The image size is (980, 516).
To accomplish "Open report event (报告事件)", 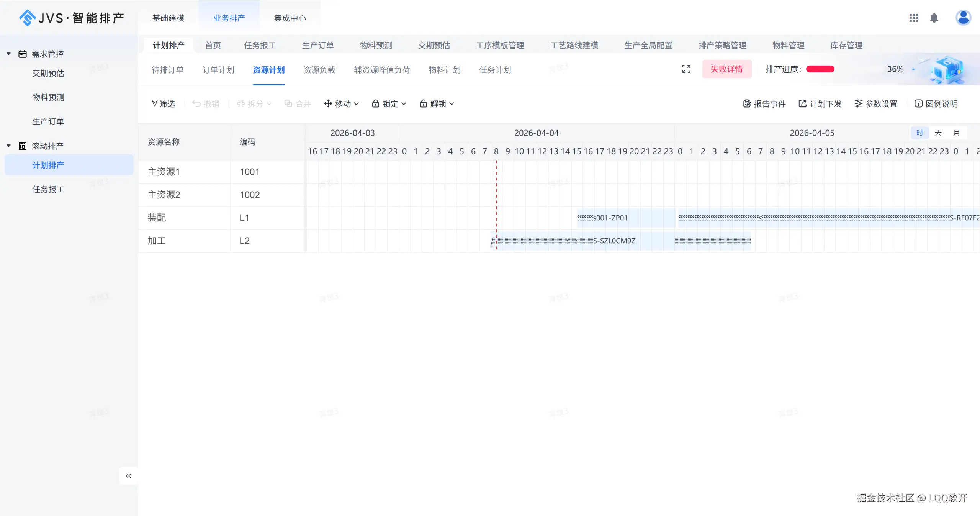I will click(764, 104).
